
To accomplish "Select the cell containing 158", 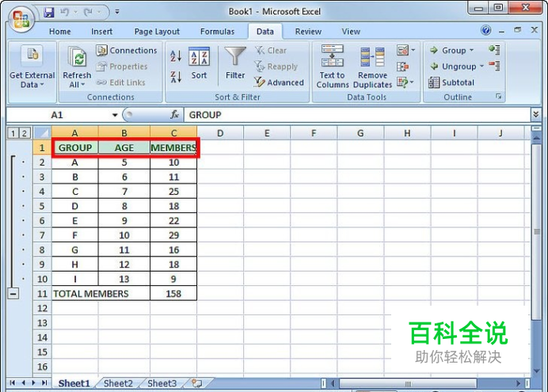I will (173, 294).
